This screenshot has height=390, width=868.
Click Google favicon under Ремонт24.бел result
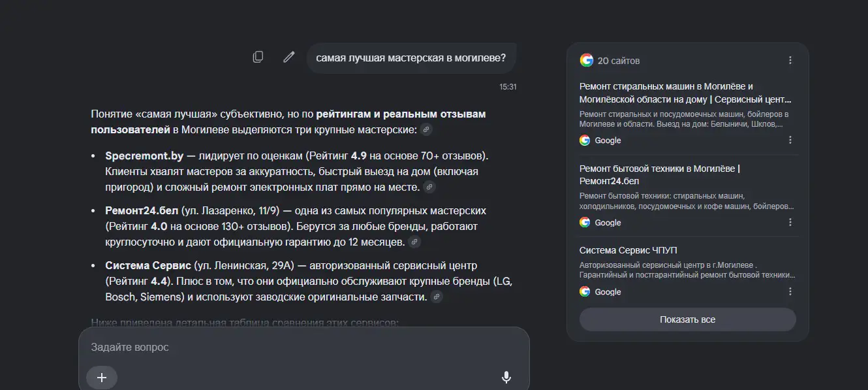585,222
